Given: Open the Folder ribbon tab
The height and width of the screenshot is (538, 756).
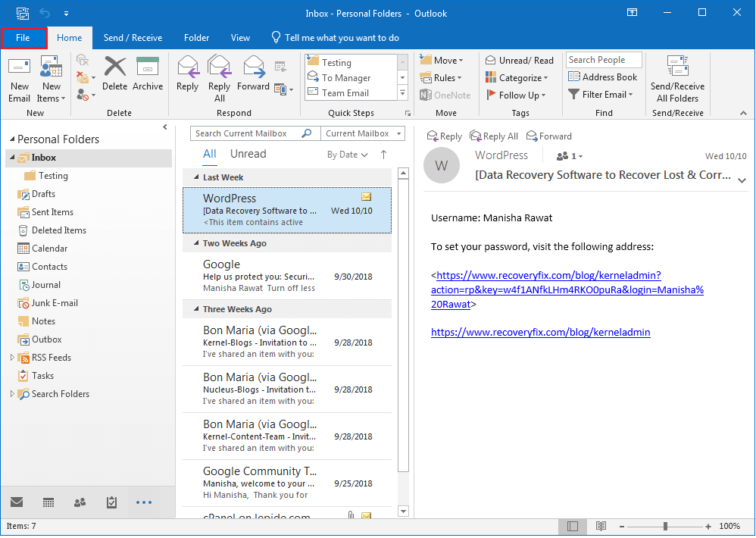Looking at the screenshot, I should coord(196,38).
